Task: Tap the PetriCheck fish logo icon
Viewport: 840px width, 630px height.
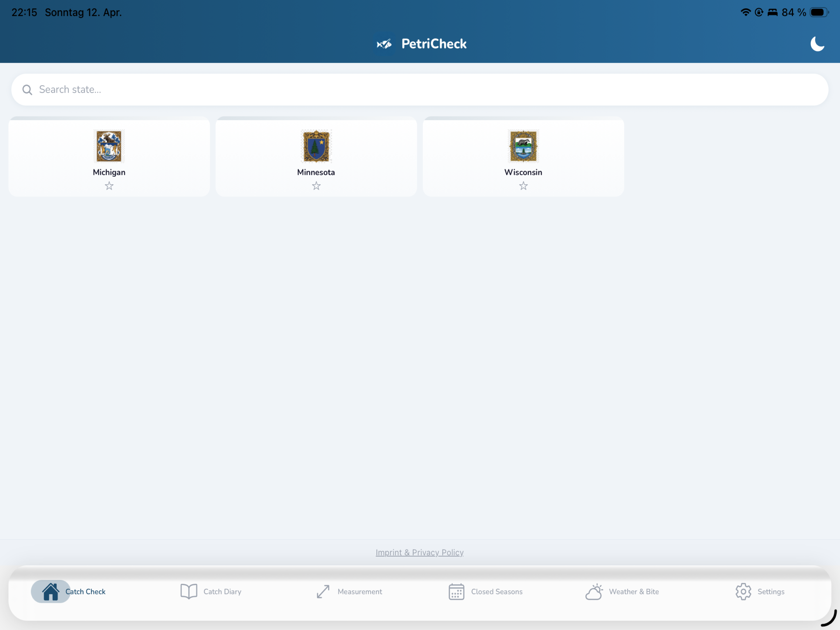Action: pos(384,44)
